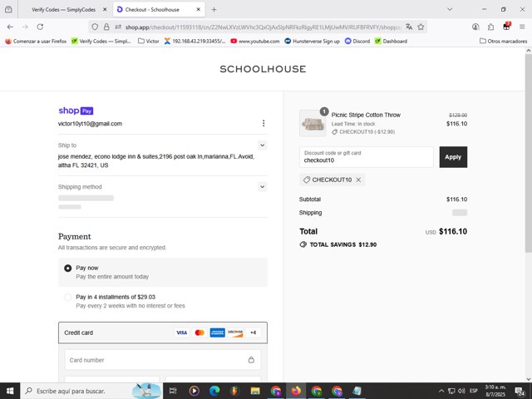Remove the CHECKOUT10 discount tag
The image size is (532, 399).
pyautogui.click(x=358, y=180)
